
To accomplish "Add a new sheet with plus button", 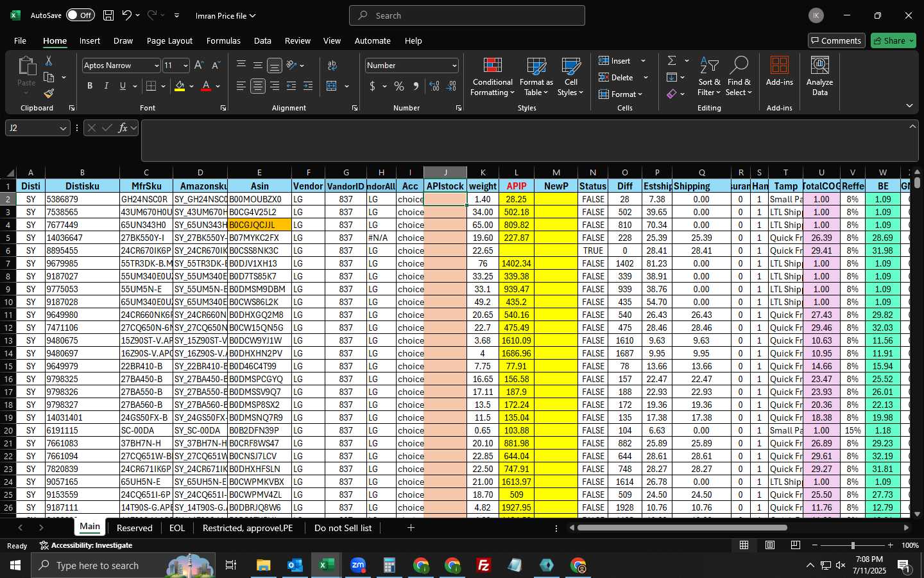I will [x=411, y=528].
